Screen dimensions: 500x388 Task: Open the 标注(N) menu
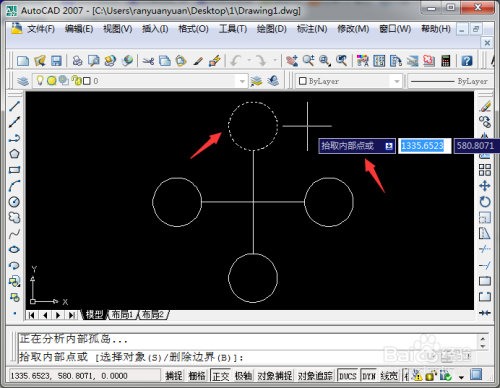click(312, 29)
